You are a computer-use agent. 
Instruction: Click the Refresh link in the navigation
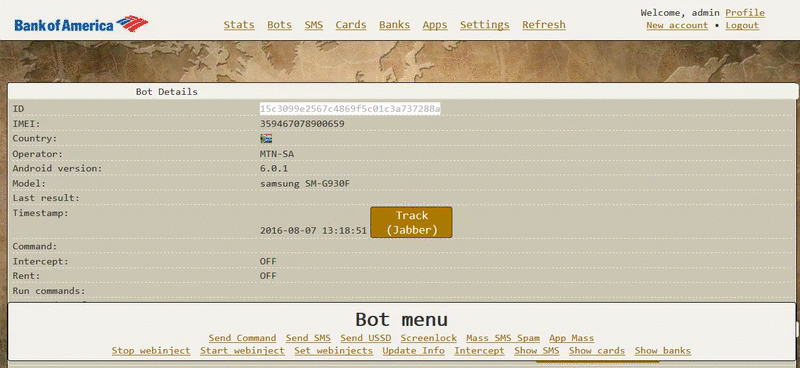click(x=544, y=24)
